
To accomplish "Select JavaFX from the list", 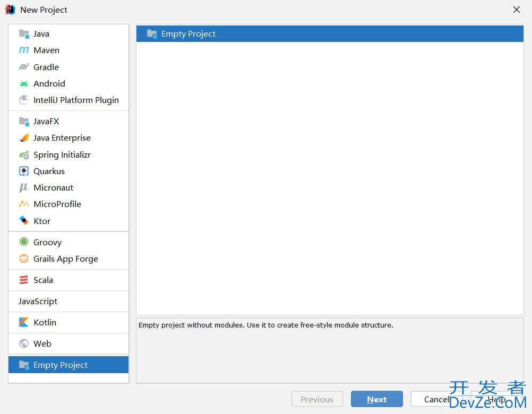I will pos(46,122).
